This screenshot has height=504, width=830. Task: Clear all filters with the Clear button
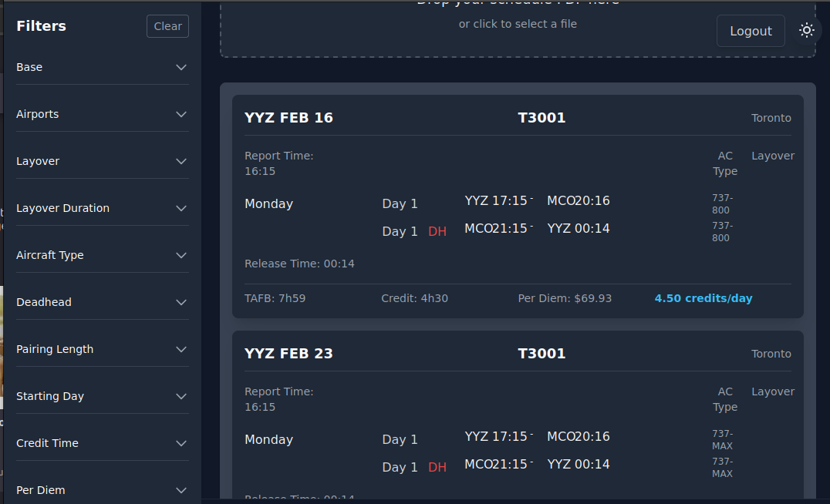pyautogui.click(x=167, y=26)
